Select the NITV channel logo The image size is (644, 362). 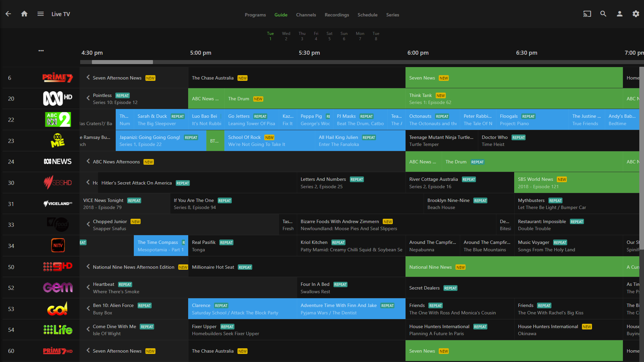(x=58, y=245)
